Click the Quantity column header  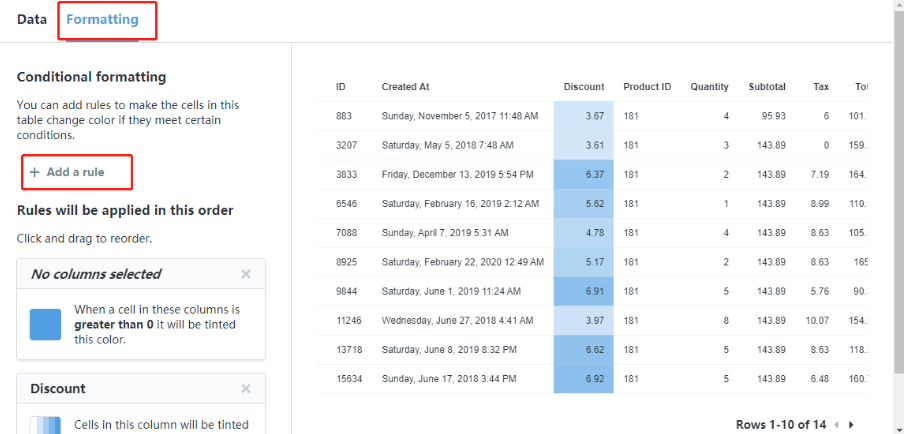click(x=709, y=87)
